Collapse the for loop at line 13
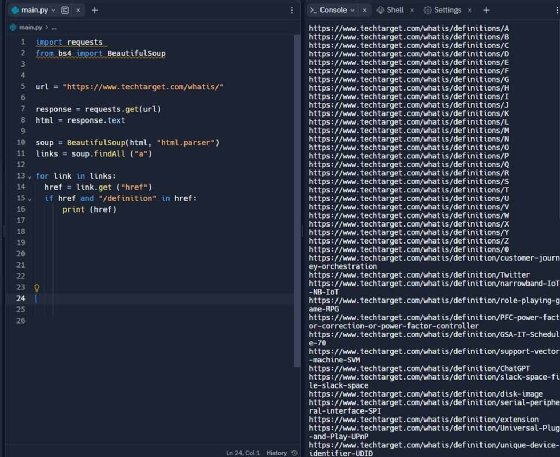Viewport: 560px width, 457px height. click(30, 177)
